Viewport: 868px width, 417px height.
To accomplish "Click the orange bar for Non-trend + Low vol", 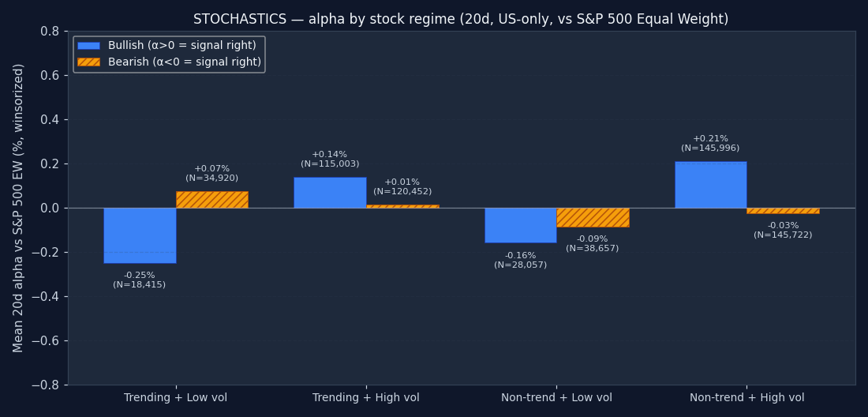I will coord(593,217).
